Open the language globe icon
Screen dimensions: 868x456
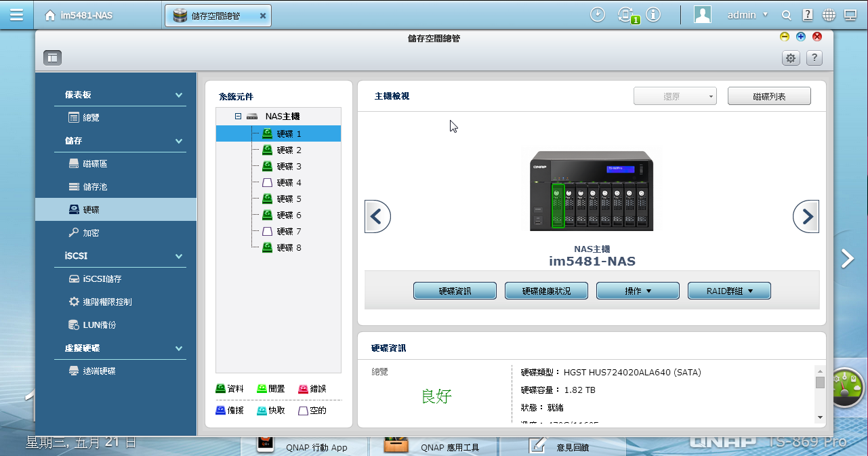[829, 15]
